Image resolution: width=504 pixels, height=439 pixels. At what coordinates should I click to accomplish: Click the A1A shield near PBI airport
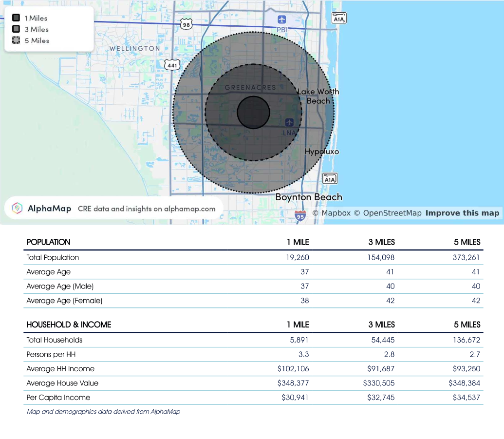(x=339, y=18)
